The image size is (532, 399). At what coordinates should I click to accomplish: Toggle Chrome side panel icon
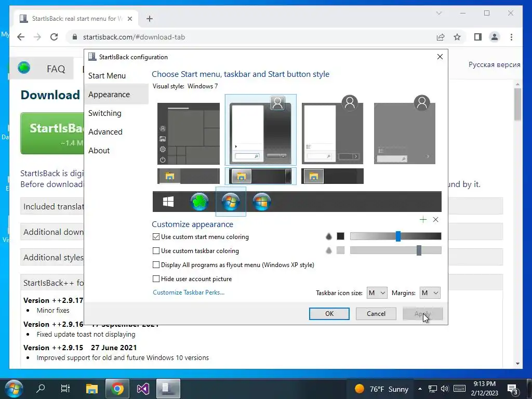[478, 37]
